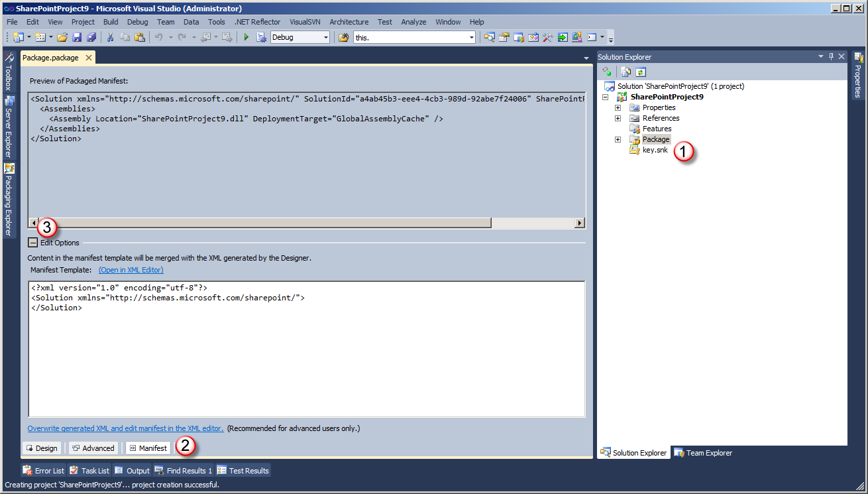
Task: Open the active documents list dropdown
Action: (586, 58)
